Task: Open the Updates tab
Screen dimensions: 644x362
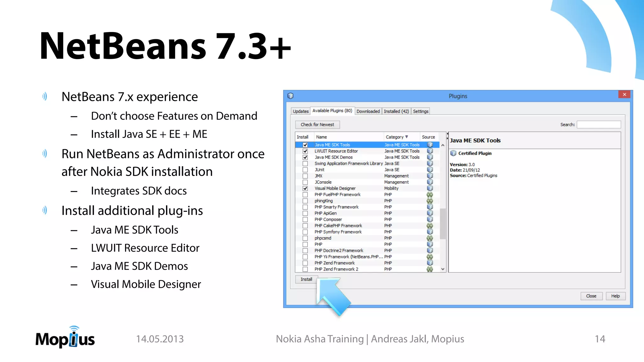Action: 301,111
